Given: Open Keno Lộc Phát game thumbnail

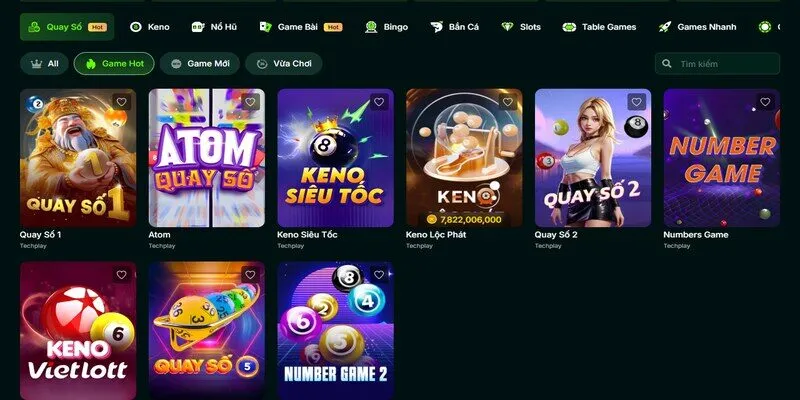Looking at the screenshot, I should click(464, 158).
